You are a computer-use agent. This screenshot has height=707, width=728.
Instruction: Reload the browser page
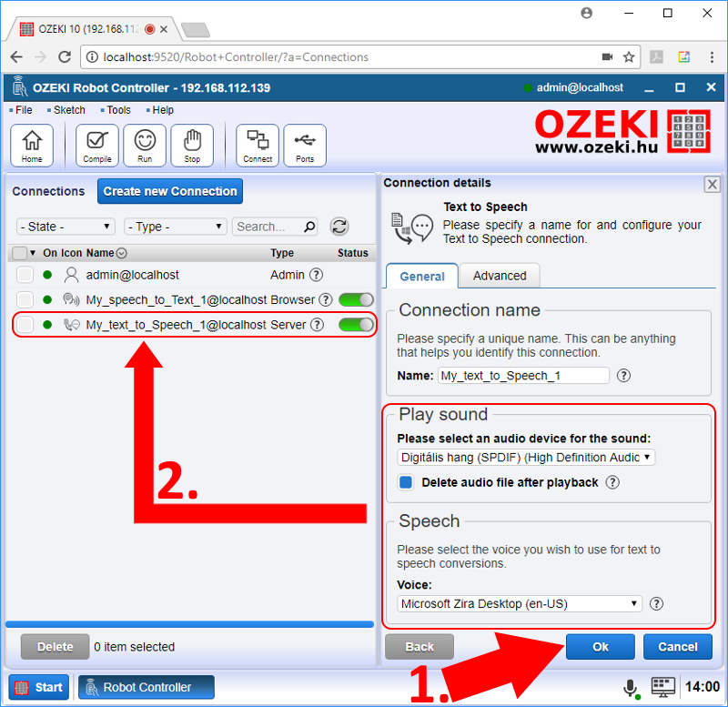[65, 57]
